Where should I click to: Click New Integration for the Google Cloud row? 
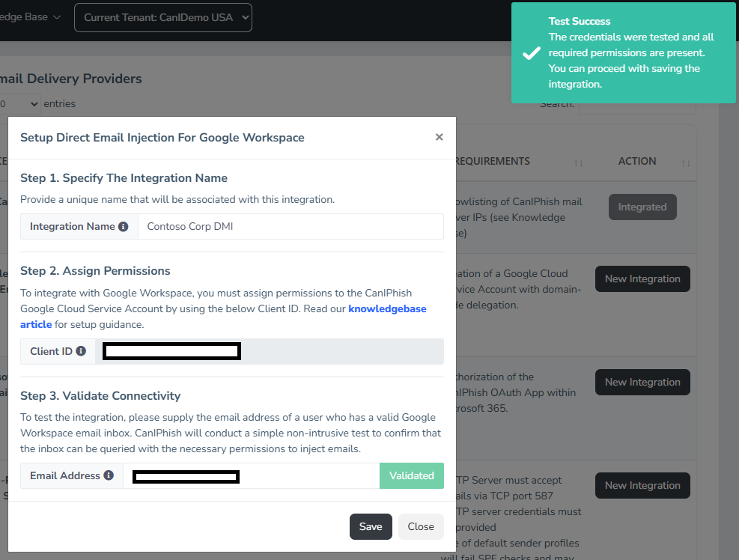tap(642, 279)
